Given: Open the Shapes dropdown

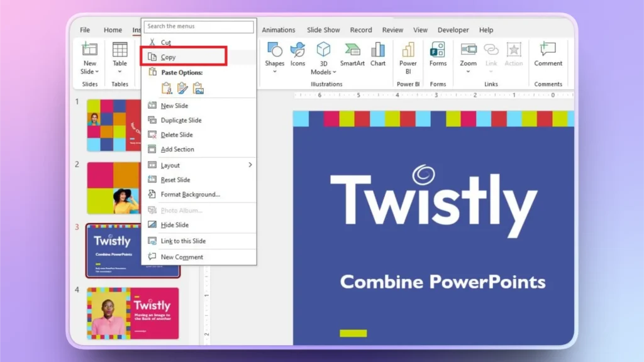Looking at the screenshot, I should coord(274,55).
